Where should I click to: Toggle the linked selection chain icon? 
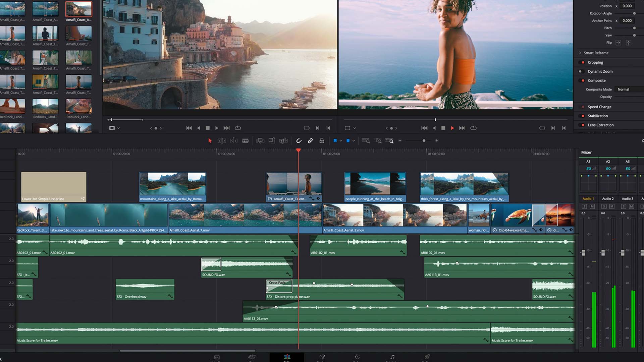click(x=310, y=141)
